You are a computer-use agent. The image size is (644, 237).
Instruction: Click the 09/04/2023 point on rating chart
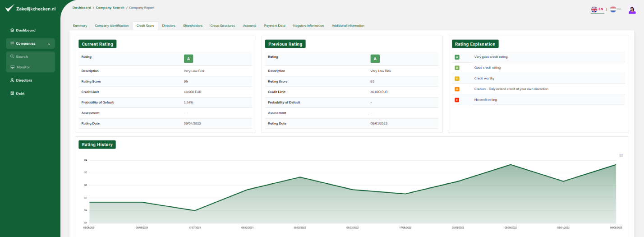[616, 164]
